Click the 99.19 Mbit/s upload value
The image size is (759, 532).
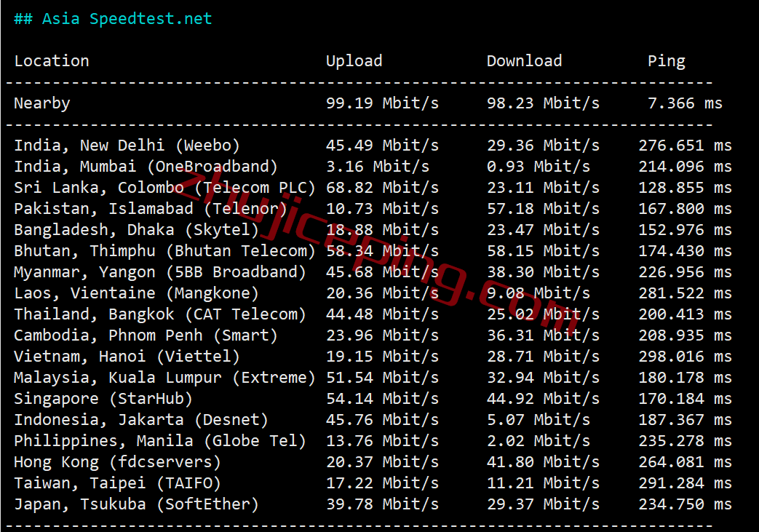(x=382, y=103)
